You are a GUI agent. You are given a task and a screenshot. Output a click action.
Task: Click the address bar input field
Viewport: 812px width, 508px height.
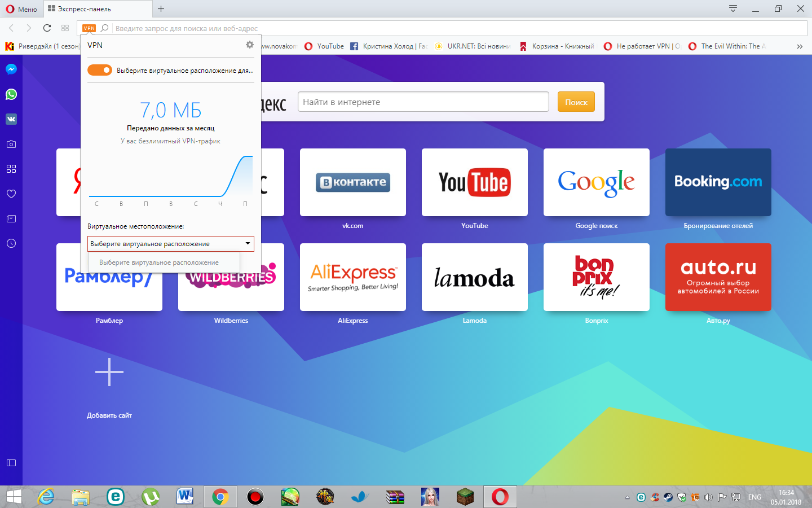(x=460, y=28)
